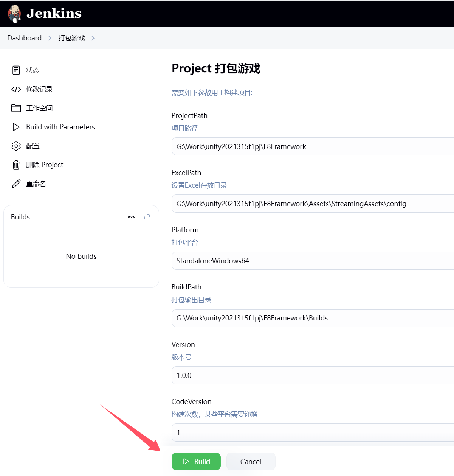Viewport: 454px width, 476px height.
Task: Expand the Builds panel view
Action: point(147,217)
